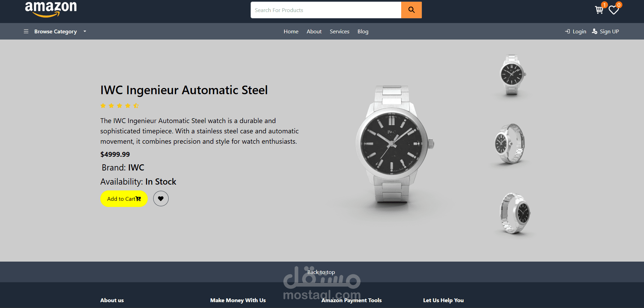Click the hamburger menu icon

[x=26, y=31]
